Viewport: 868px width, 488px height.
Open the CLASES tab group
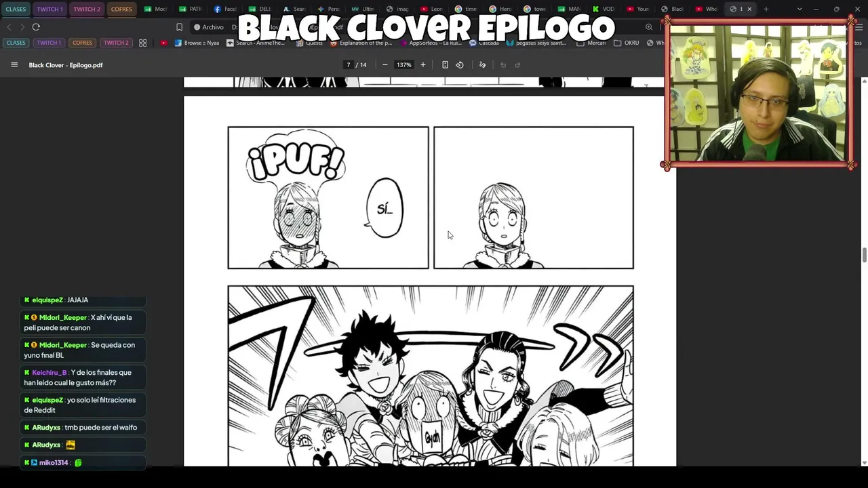click(x=16, y=9)
